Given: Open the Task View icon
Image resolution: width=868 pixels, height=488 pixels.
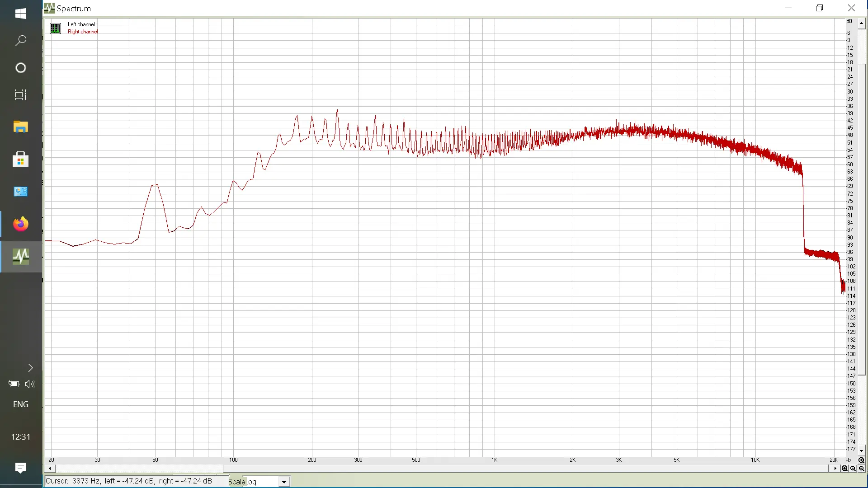Looking at the screenshot, I should pos(21,95).
